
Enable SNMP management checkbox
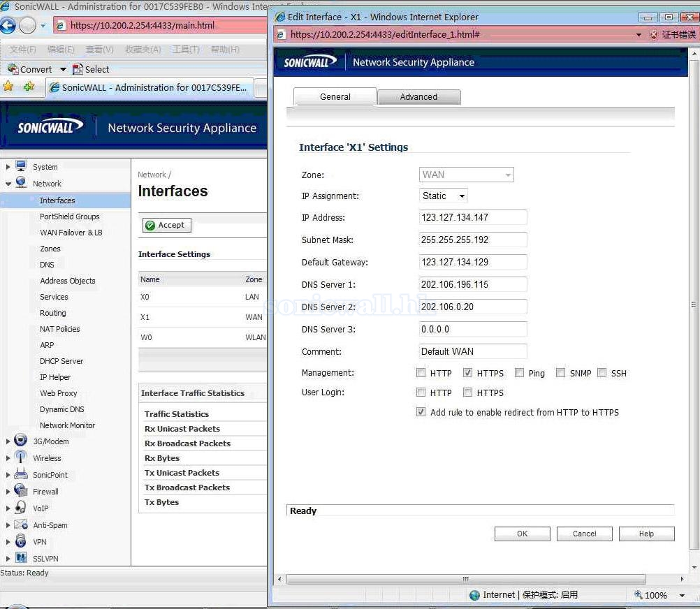coord(561,372)
